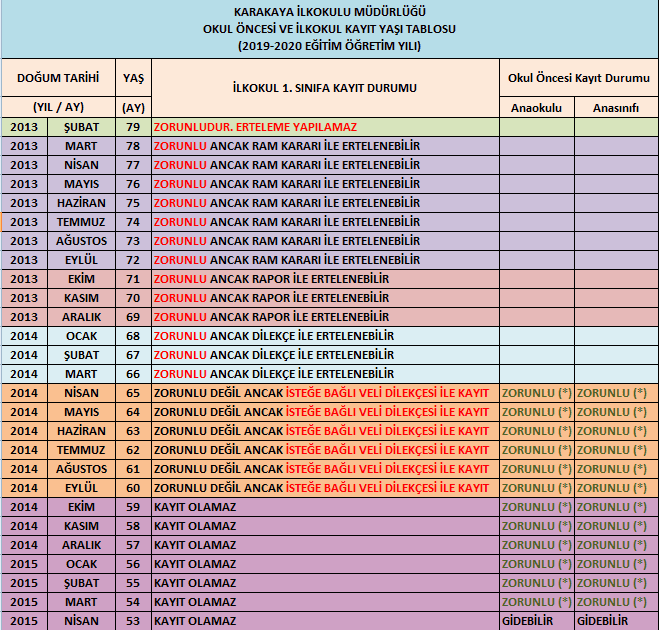The width and height of the screenshot is (659, 630).
Task: Select the 2013 MART month cell
Action: (x=81, y=146)
